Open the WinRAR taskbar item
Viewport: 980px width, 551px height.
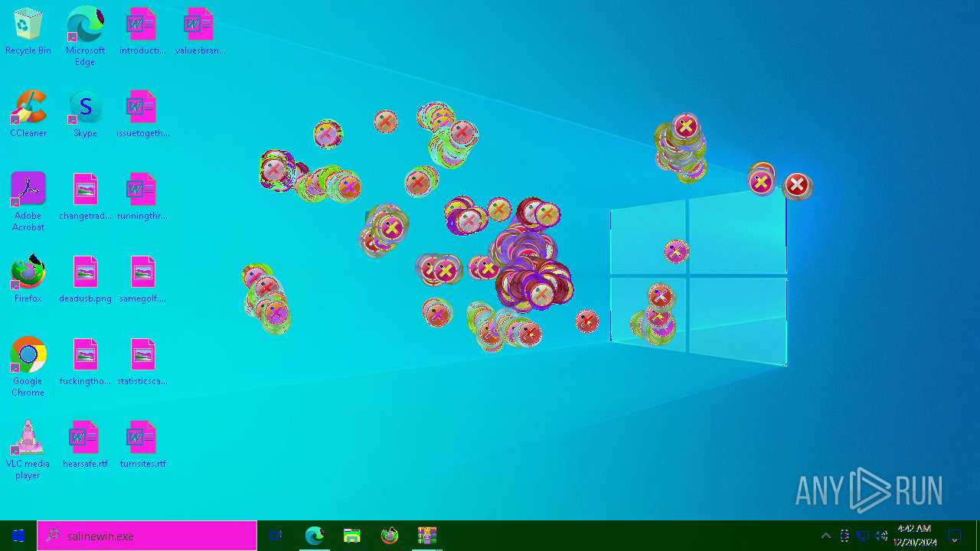coord(427,536)
